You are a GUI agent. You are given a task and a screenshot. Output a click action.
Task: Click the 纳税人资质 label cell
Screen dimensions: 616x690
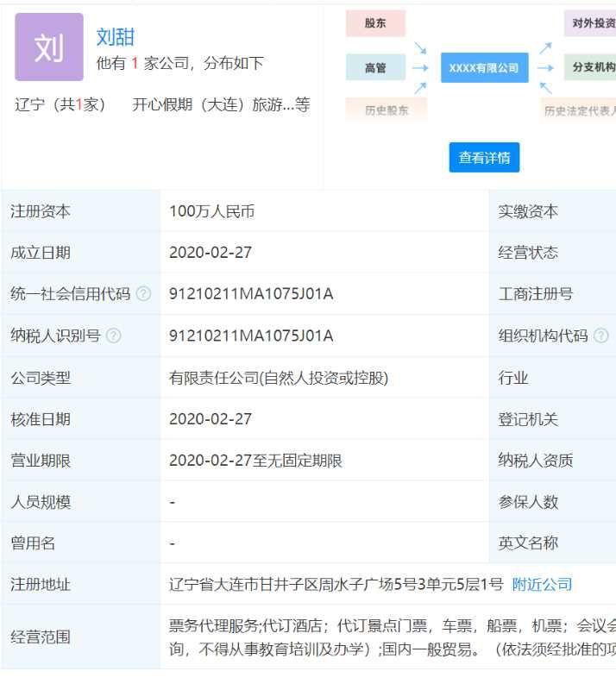tap(553, 461)
